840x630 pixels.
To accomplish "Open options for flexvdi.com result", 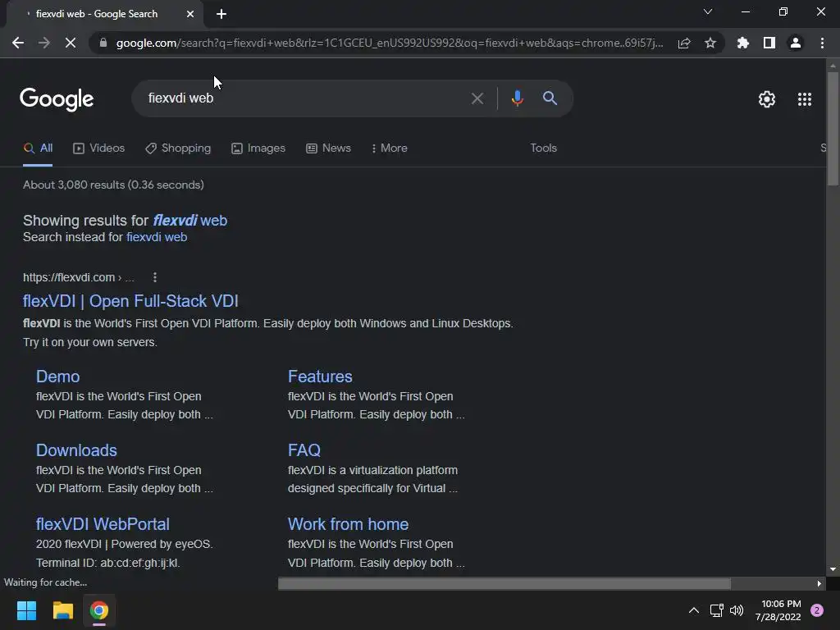I will click(x=155, y=277).
